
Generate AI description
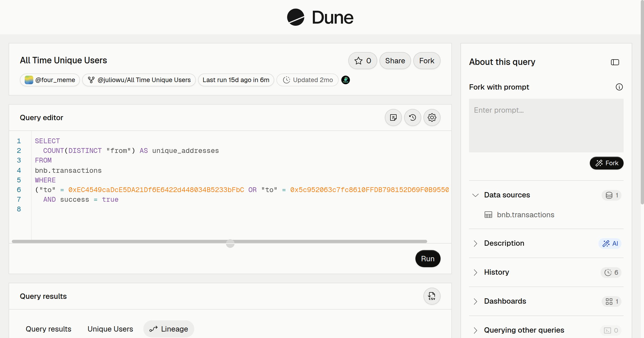[610, 243]
